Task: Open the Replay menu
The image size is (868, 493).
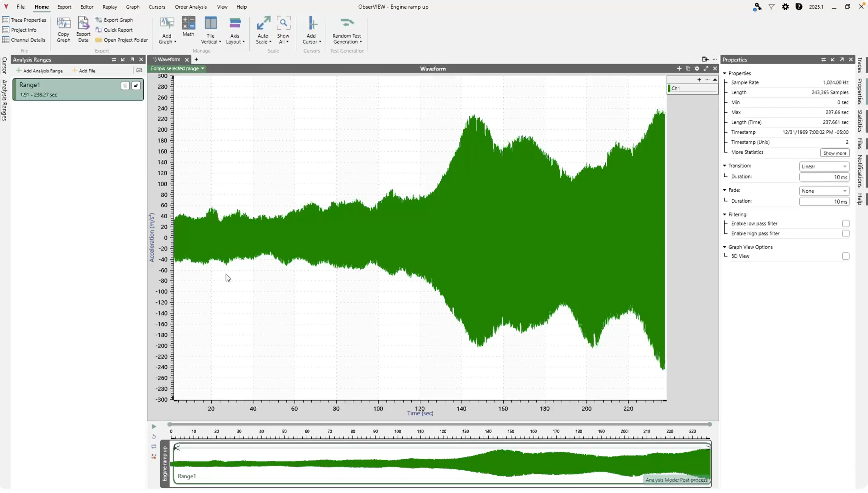Action: coord(110,7)
